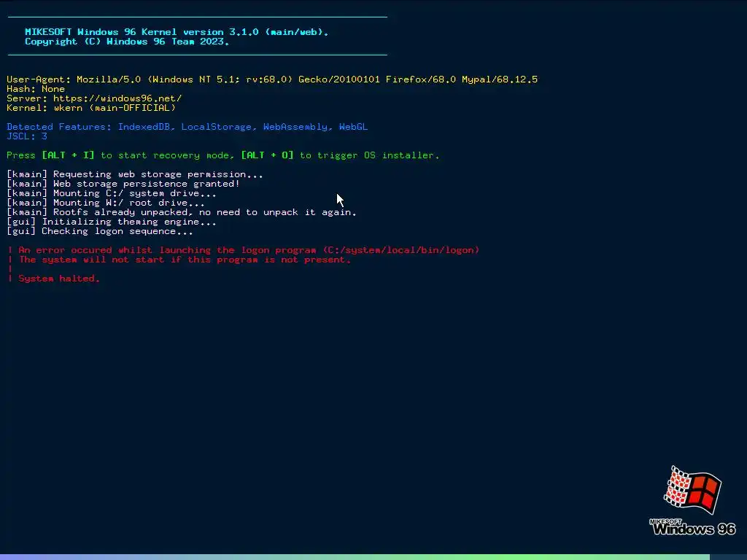Click the red 'An error occured whilst launching the logon program' line
Screen dimensions: 747x560
tap(244, 250)
